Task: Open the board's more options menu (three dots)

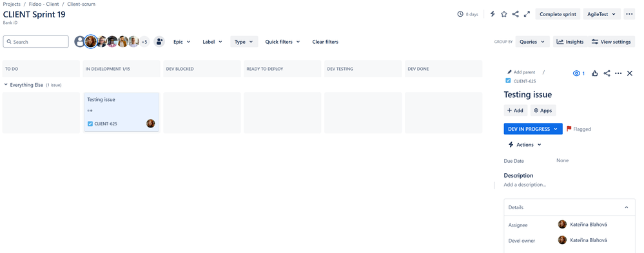Action: point(629,14)
